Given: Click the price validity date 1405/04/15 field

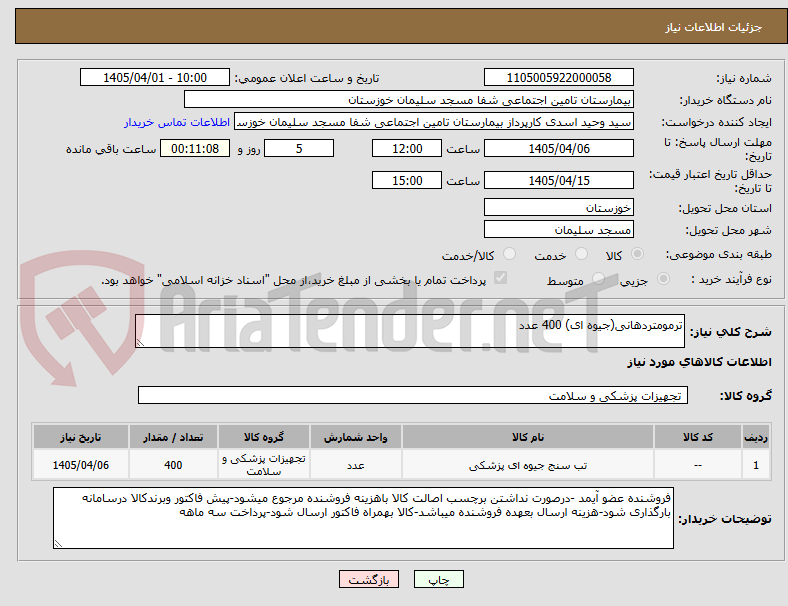Looking at the screenshot, I should point(558,180).
